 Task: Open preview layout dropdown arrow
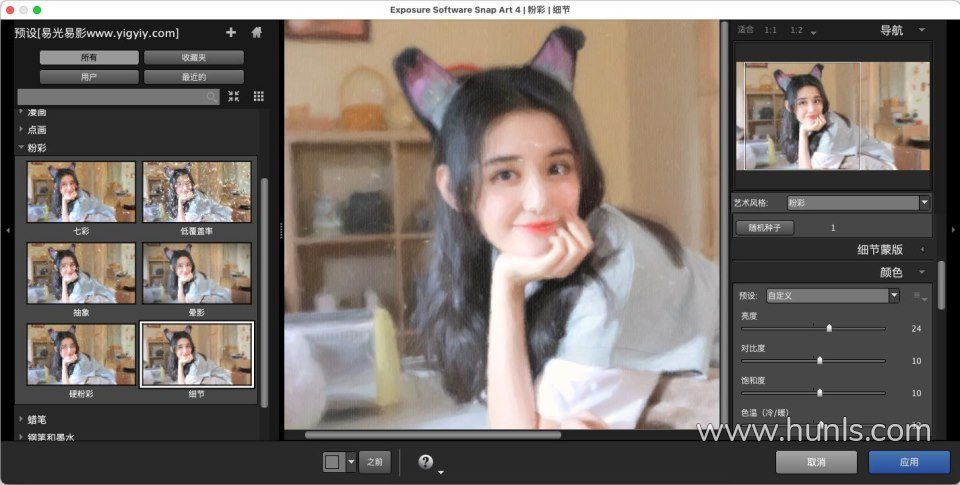(x=351, y=462)
